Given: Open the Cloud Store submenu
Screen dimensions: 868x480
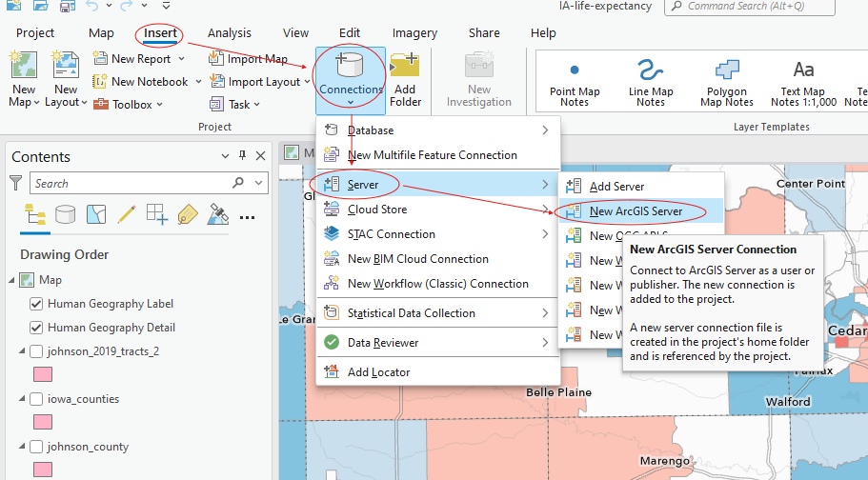Looking at the screenshot, I should (x=438, y=210).
